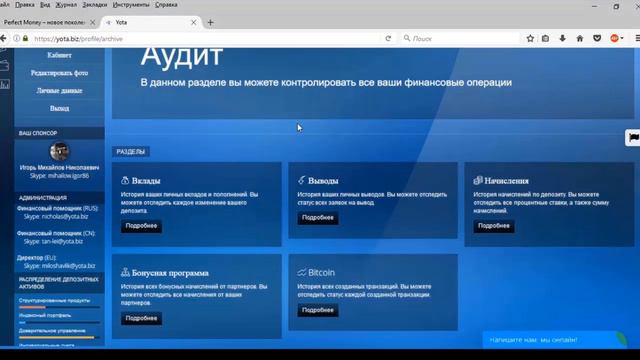Open Подробнее under Бонусная программа

(x=141, y=318)
